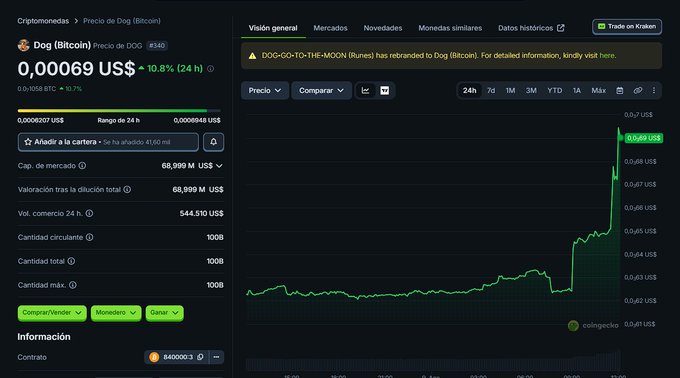
Task: Show info for Cantidad máx.
Action: (73, 285)
